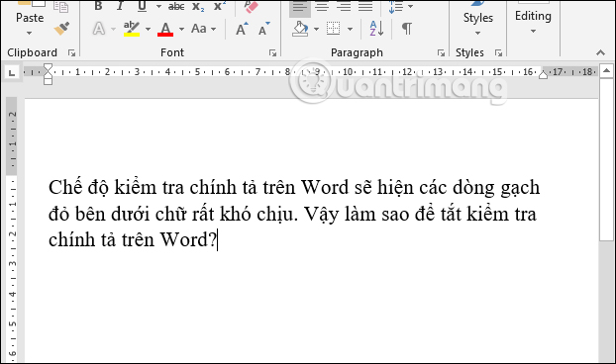Image resolution: width=616 pixels, height=364 pixels.
Task: Click the Copy icon
Action: (60, 7)
